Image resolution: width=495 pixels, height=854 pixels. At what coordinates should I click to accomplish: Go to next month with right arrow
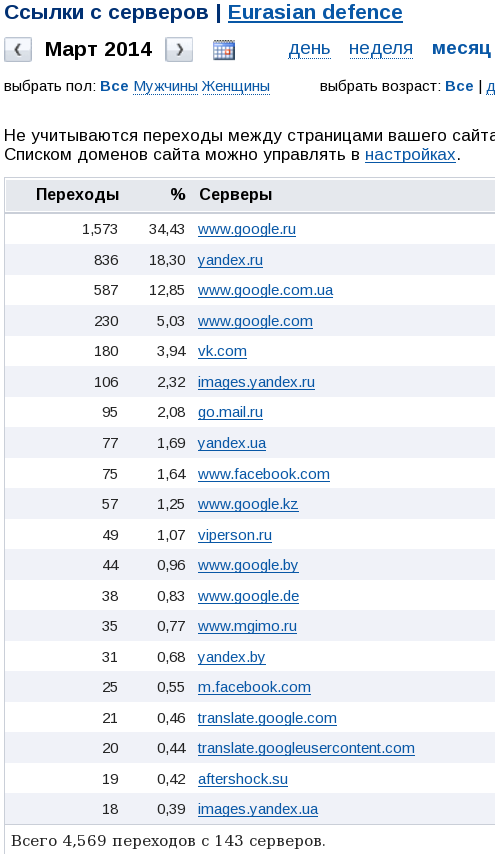(179, 50)
